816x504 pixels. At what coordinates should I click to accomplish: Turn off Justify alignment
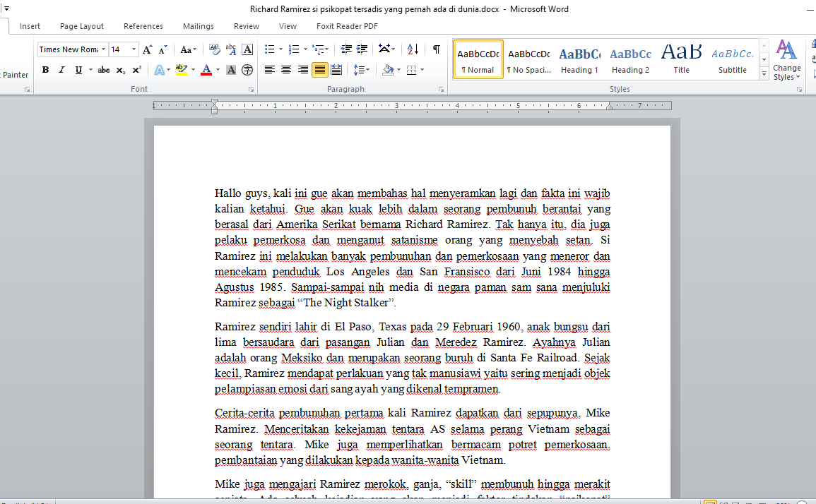(x=319, y=70)
